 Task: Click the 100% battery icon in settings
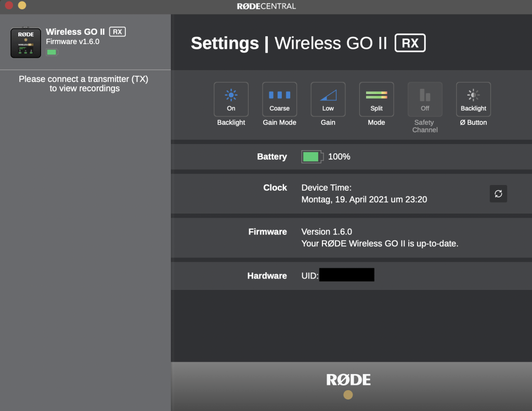pyautogui.click(x=312, y=157)
